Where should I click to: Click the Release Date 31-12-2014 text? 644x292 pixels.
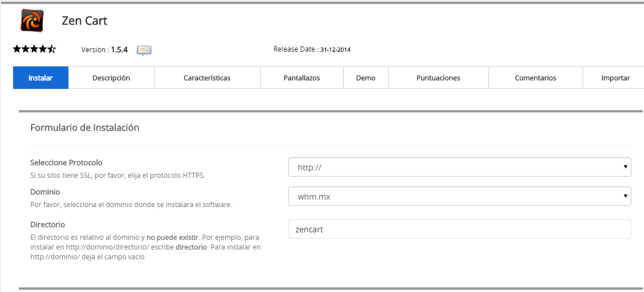coord(312,49)
